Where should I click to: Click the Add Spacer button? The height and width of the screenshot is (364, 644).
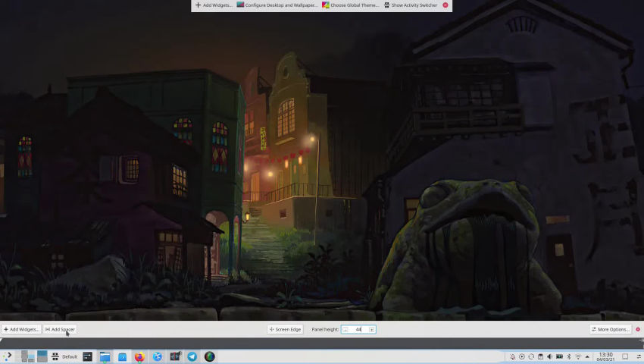tap(60, 329)
